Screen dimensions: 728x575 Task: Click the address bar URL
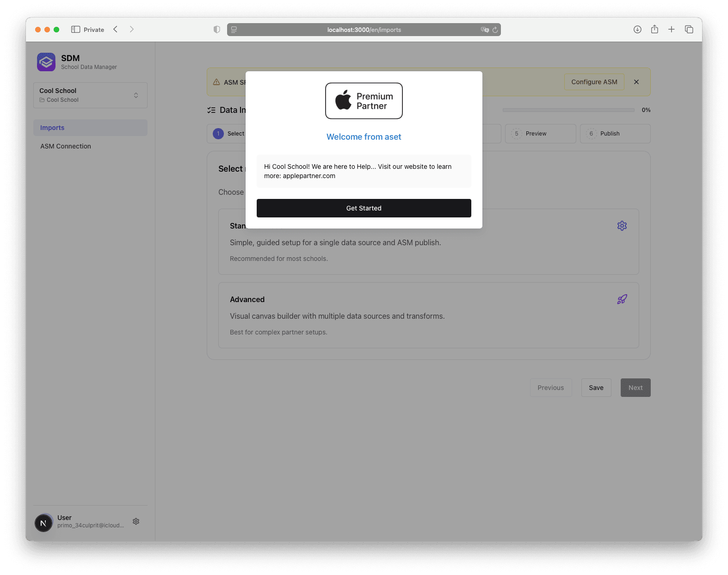point(364,30)
